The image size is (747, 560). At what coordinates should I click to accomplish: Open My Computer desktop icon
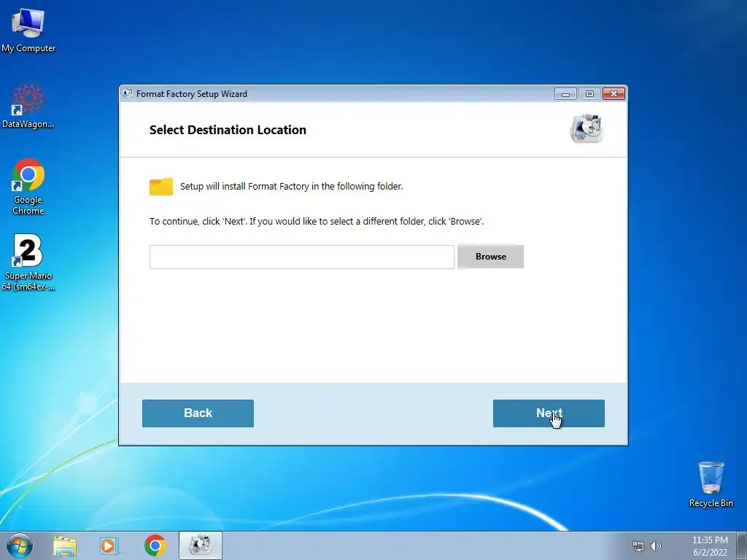click(x=28, y=29)
